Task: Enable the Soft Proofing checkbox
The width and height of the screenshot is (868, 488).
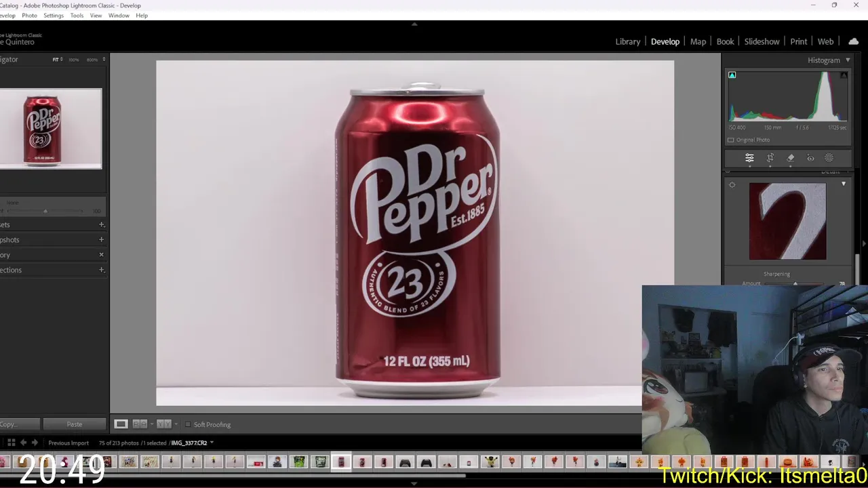Action: coord(188,424)
